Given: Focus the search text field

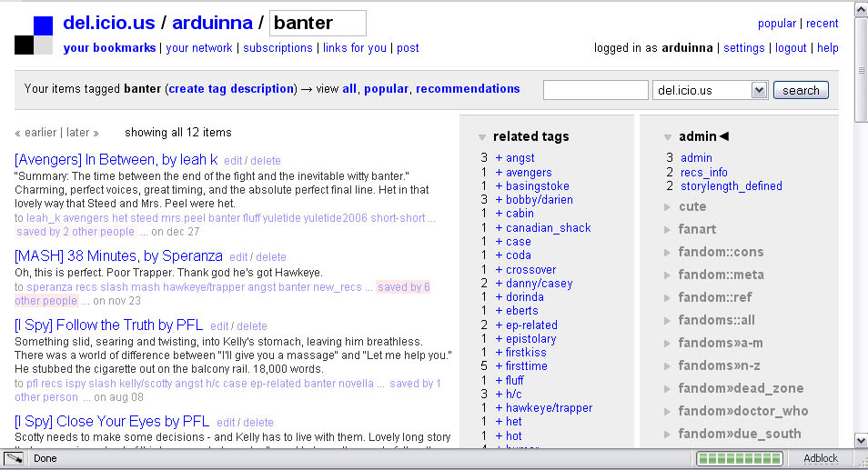Looking at the screenshot, I should (x=595, y=90).
